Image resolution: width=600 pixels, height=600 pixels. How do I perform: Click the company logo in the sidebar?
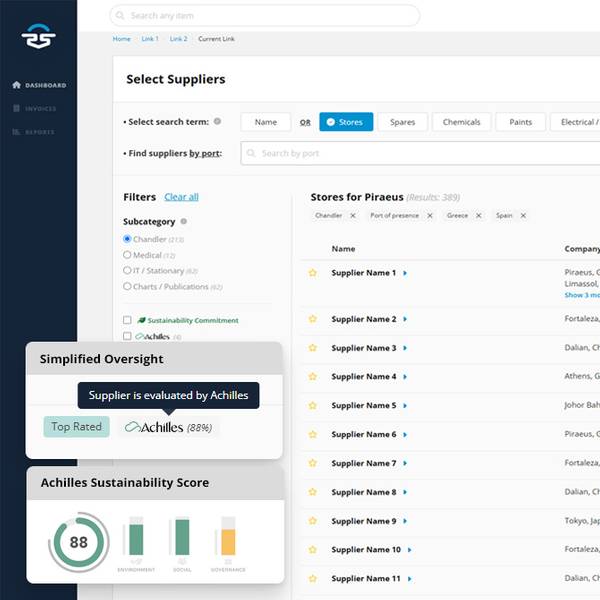38,36
